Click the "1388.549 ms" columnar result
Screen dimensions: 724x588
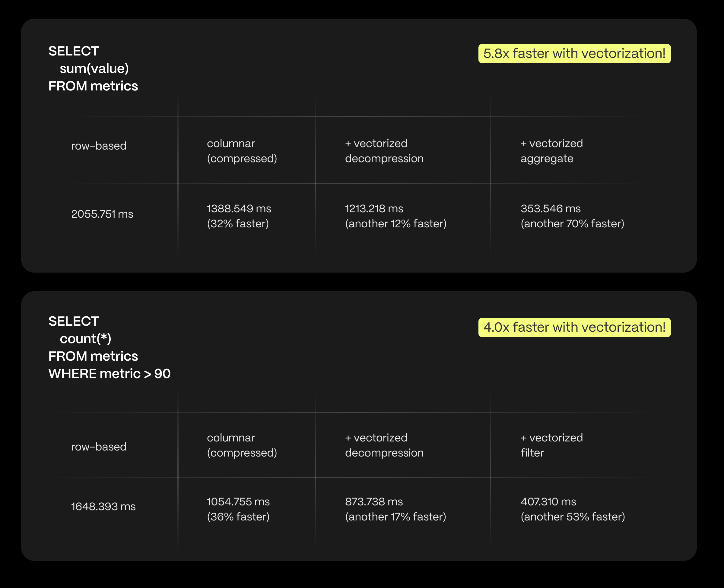click(239, 209)
